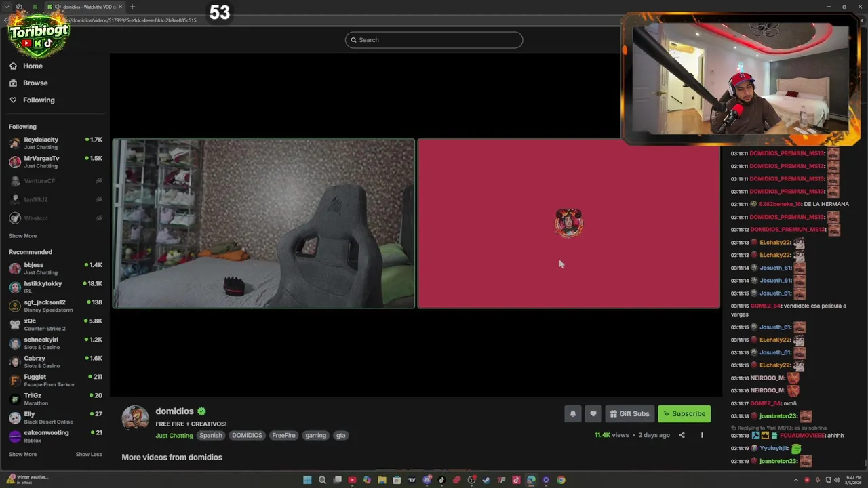Open the xQc Counter-Strike 2 stream

(55, 325)
